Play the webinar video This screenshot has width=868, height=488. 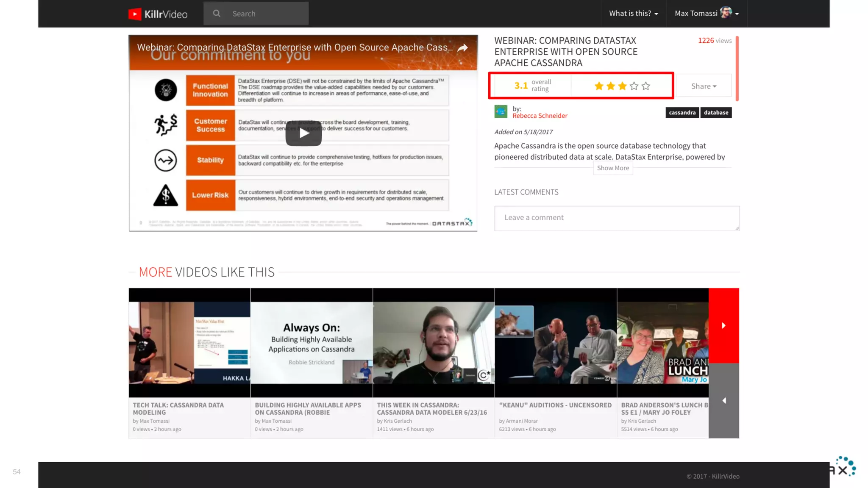coord(303,133)
